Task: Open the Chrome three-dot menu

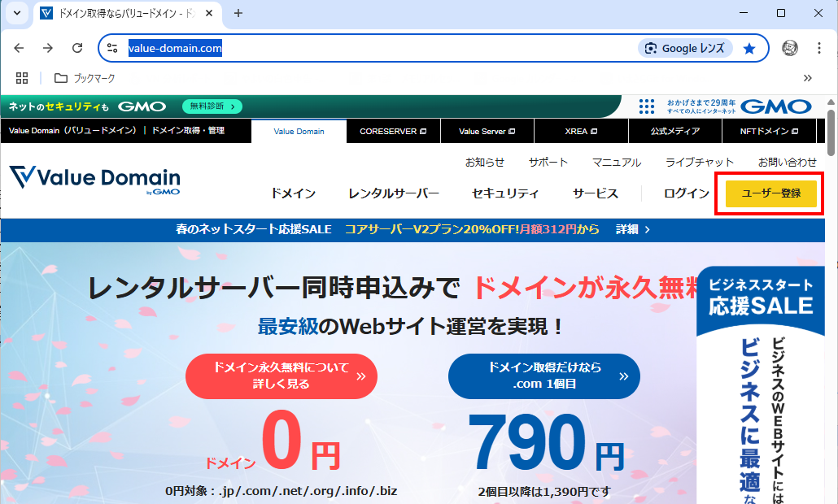Action: [819, 48]
